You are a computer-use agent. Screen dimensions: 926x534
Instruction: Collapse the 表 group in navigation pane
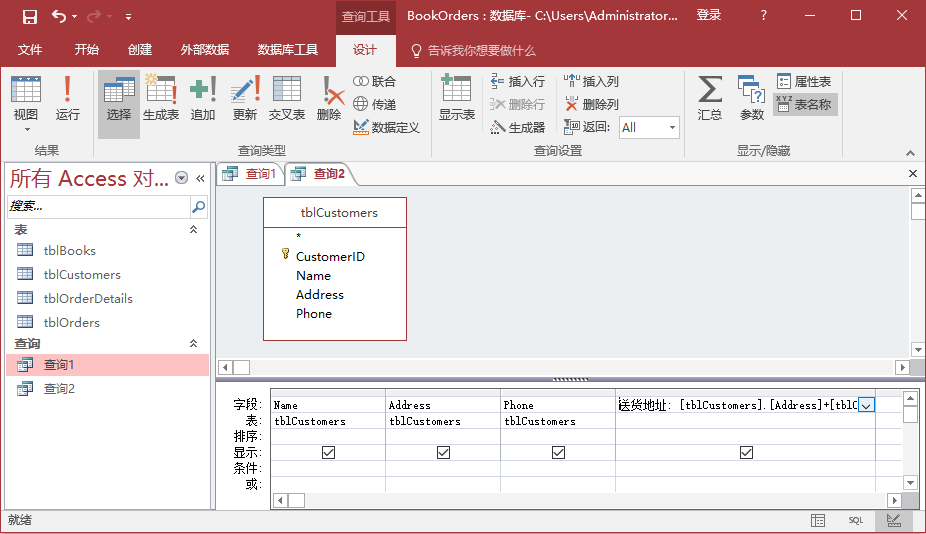(x=194, y=230)
